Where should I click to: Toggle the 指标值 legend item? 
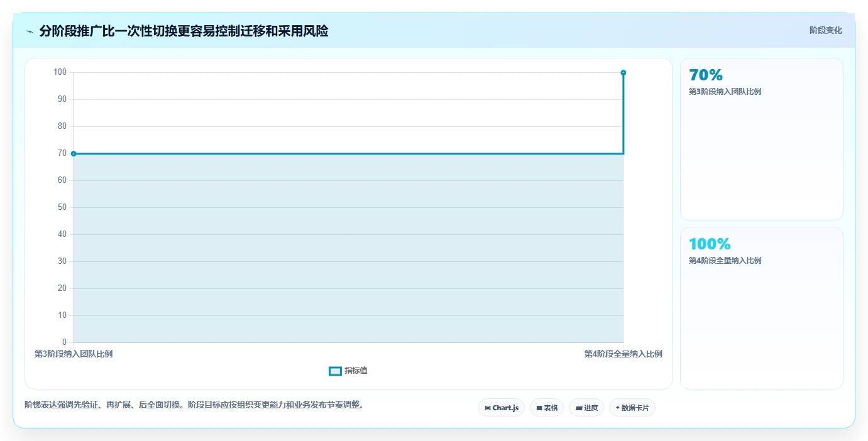pyautogui.click(x=348, y=371)
